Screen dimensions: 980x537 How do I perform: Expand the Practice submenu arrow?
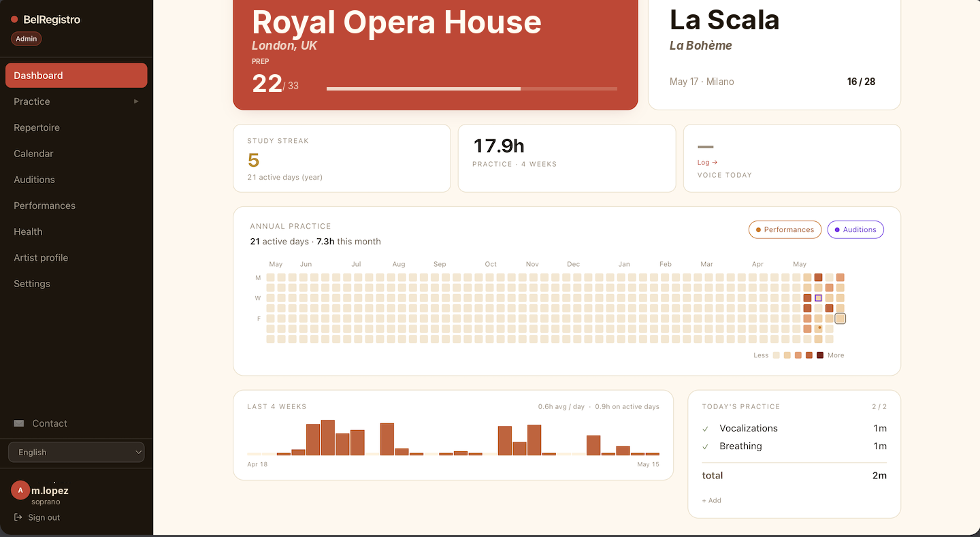coord(136,101)
